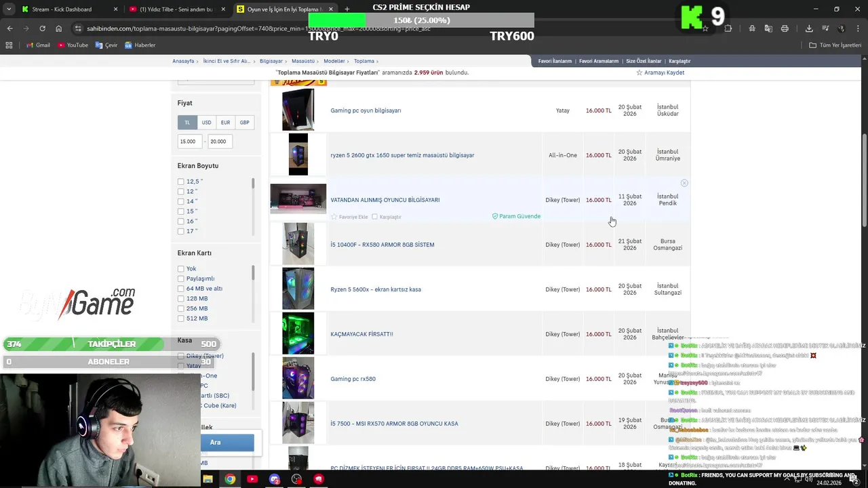Check the 17" screen size box
Screen dimensions: 868x488
(181, 231)
